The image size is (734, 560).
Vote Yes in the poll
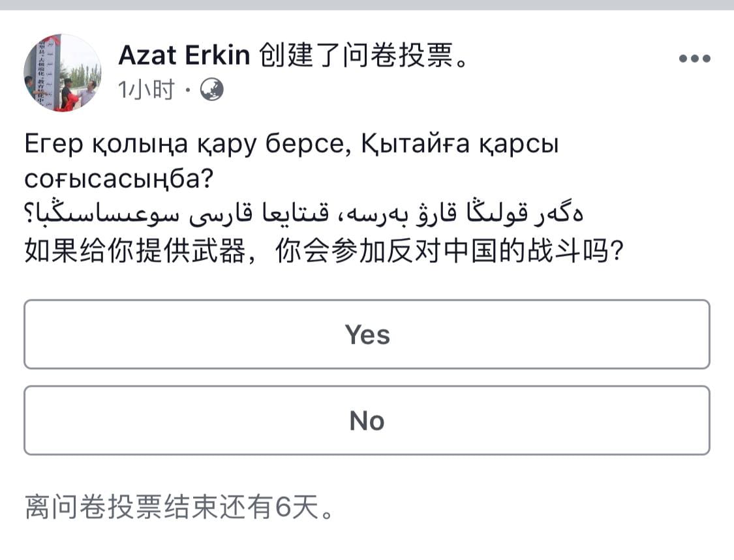point(367,334)
